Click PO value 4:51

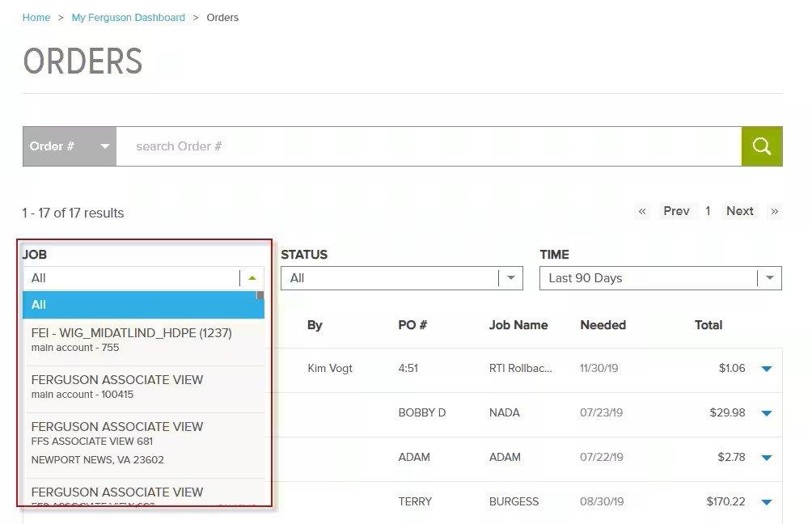408,369
